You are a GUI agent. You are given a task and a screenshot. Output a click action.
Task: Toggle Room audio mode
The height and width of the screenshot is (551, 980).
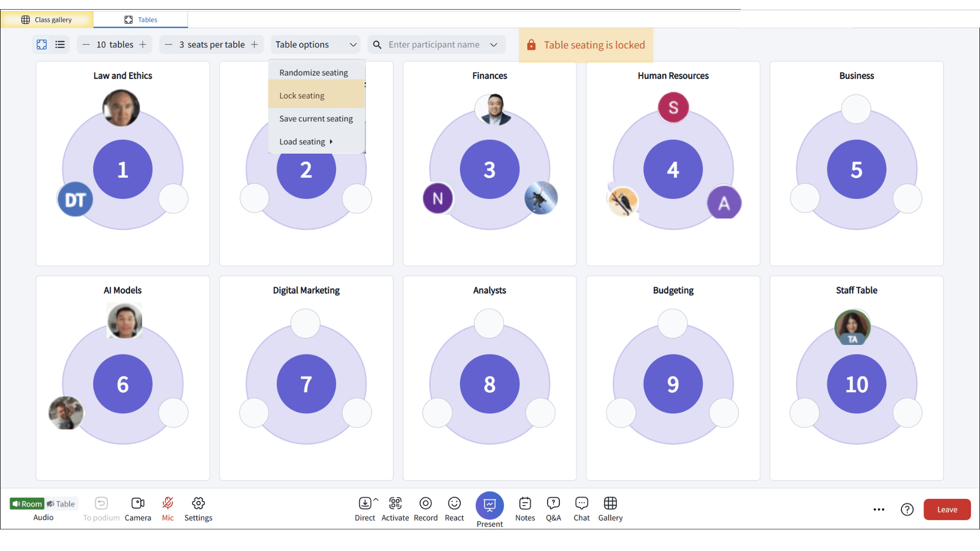(x=27, y=504)
